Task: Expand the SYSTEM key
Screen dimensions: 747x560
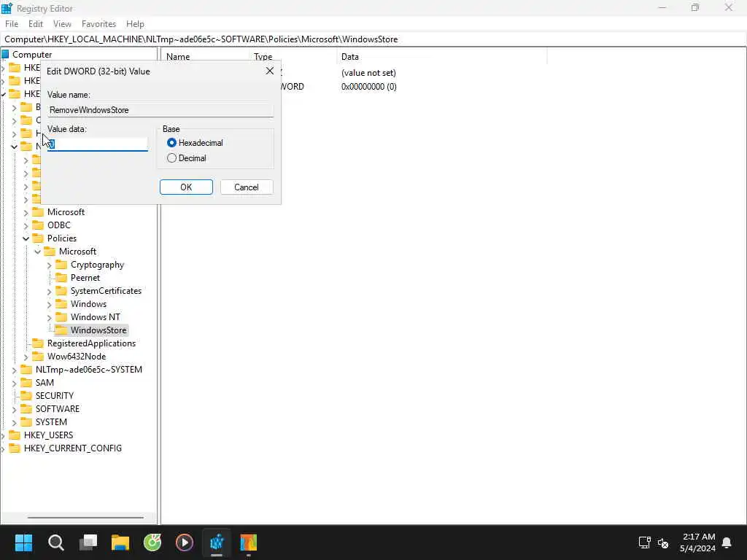Action: (x=15, y=423)
